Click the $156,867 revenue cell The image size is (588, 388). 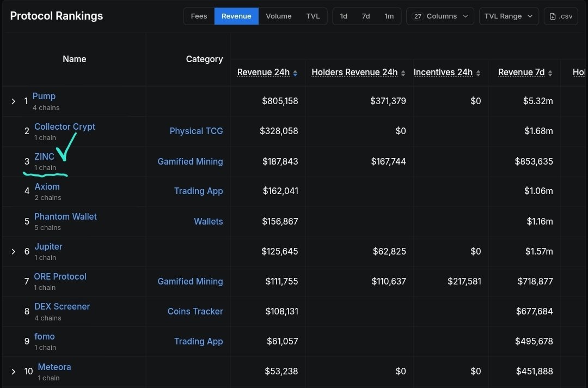[280, 221]
